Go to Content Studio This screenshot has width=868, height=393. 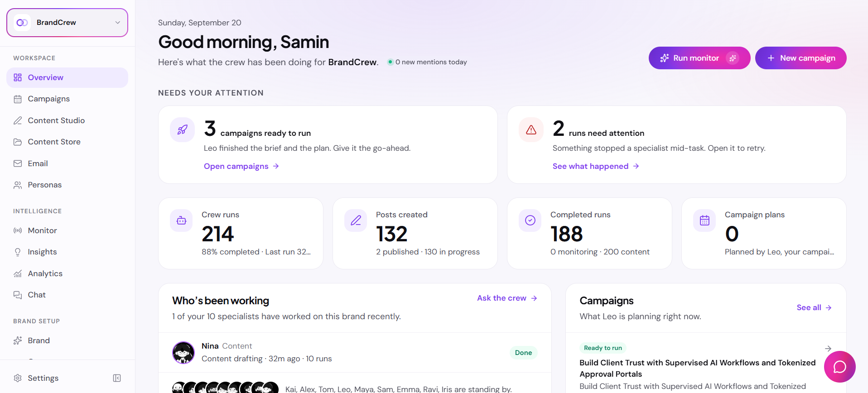67,120
